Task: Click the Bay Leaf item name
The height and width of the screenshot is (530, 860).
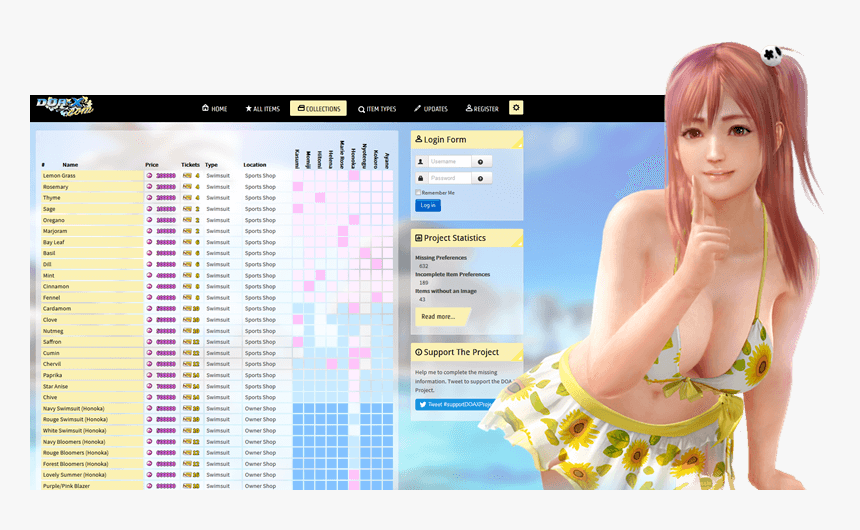Action: pyautogui.click(x=54, y=242)
